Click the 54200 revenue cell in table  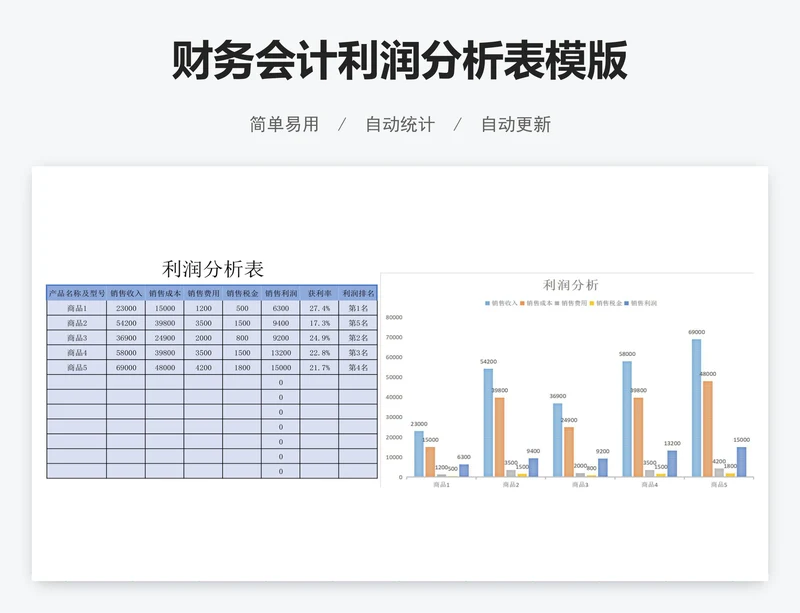(x=126, y=323)
